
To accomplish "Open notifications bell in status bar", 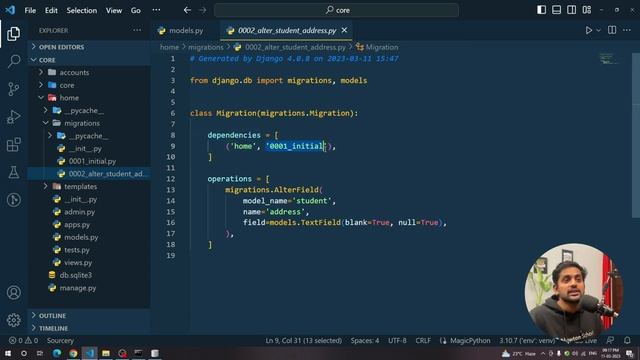I will point(627,340).
